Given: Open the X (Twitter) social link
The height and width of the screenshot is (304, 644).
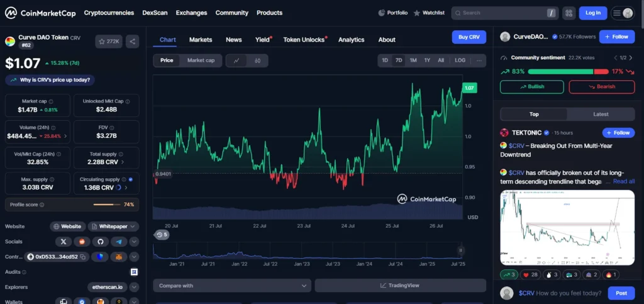Looking at the screenshot, I should (64, 242).
